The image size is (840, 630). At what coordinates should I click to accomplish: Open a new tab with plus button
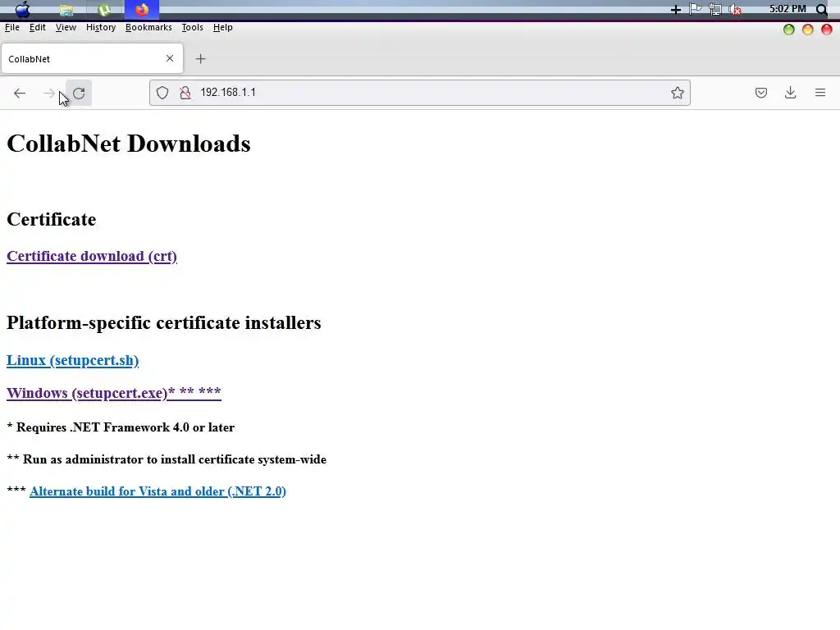click(200, 59)
